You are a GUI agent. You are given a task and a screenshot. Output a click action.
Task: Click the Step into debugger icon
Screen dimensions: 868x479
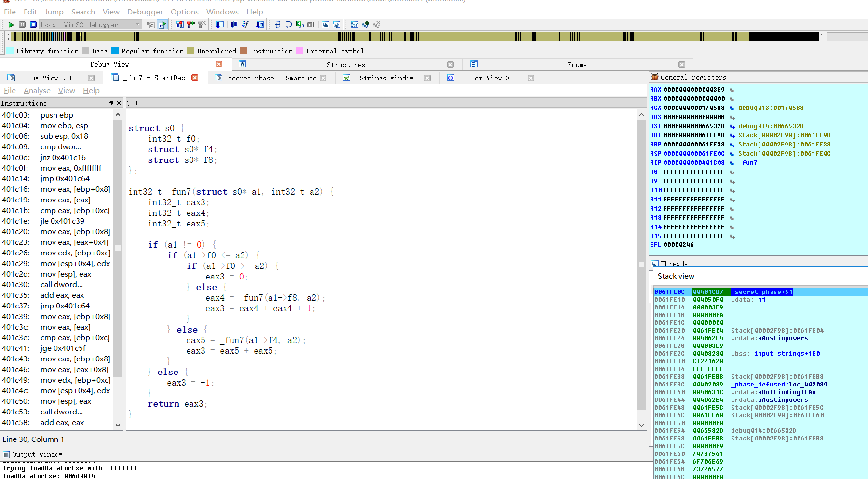click(278, 25)
